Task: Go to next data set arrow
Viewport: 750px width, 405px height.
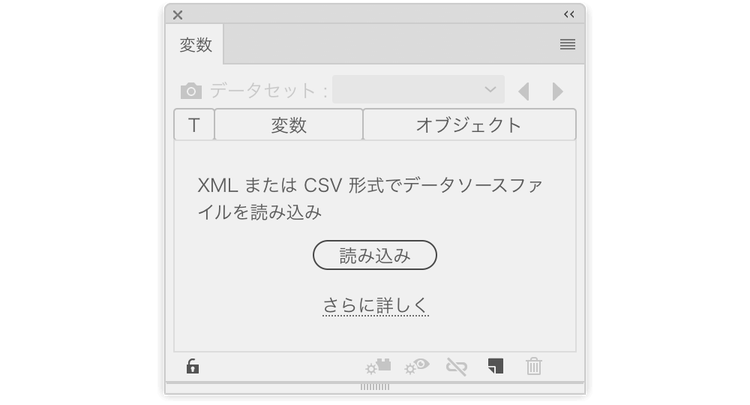Action: [557, 91]
